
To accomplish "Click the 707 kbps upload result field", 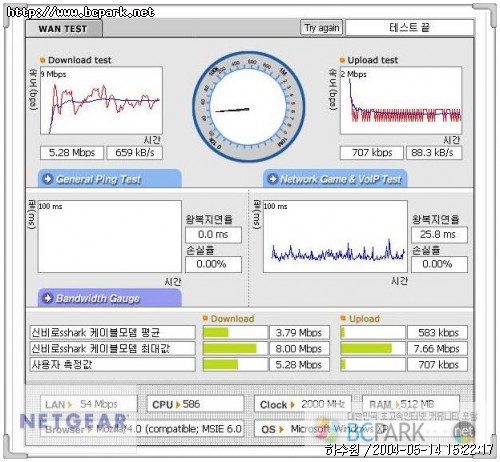I will 372,153.
